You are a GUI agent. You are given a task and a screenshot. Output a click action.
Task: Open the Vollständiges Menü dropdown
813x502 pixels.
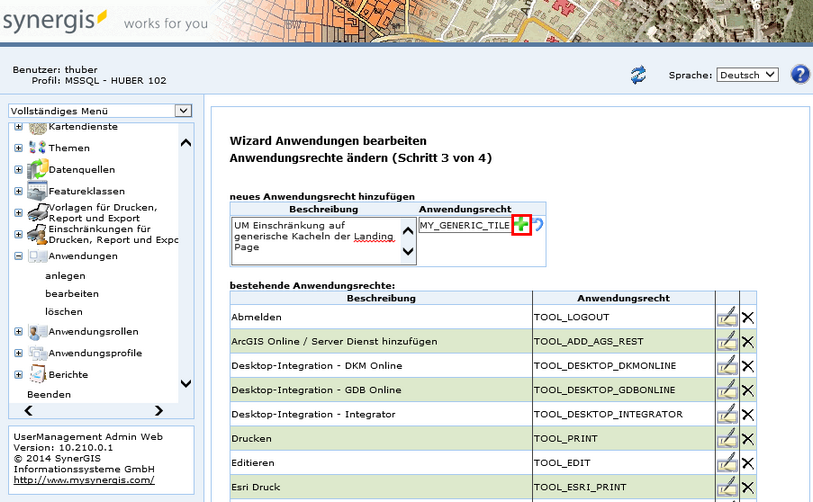pyautogui.click(x=99, y=111)
